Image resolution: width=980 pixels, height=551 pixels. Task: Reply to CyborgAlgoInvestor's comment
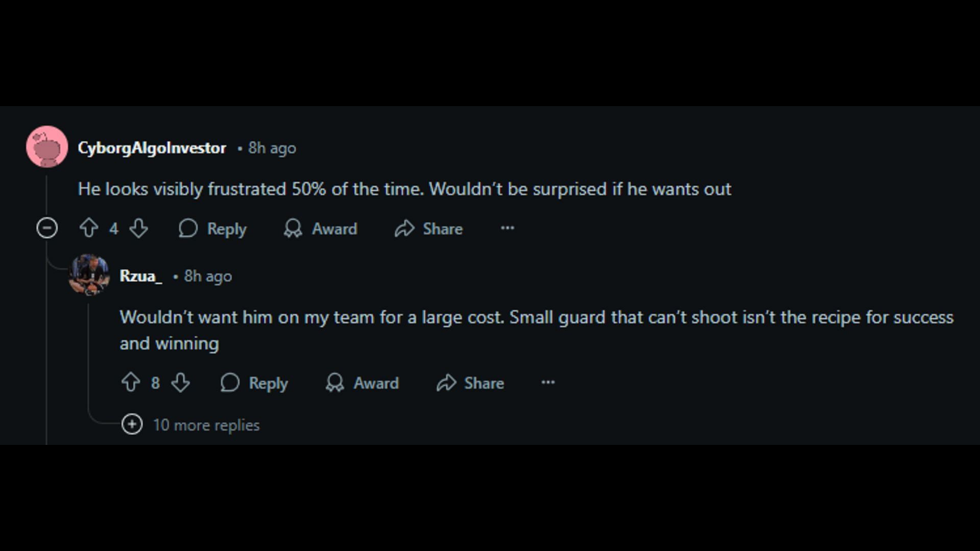point(213,228)
